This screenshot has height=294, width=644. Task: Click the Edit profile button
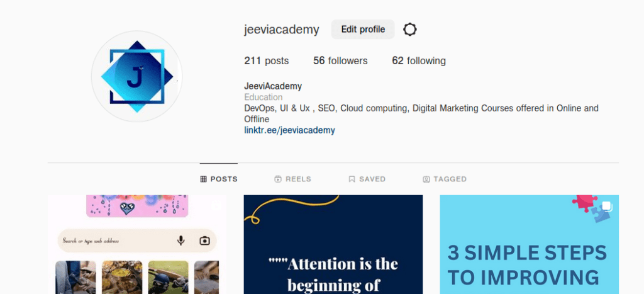click(363, 30)
